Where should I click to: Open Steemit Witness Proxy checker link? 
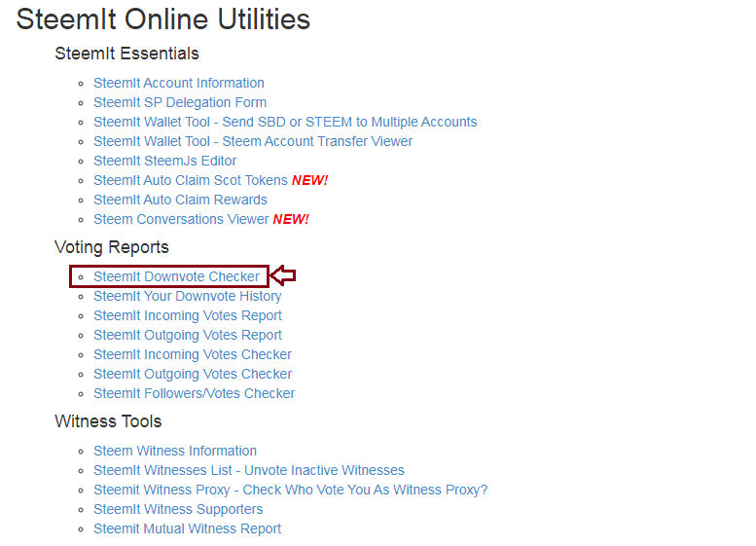(x=290, y=491)
